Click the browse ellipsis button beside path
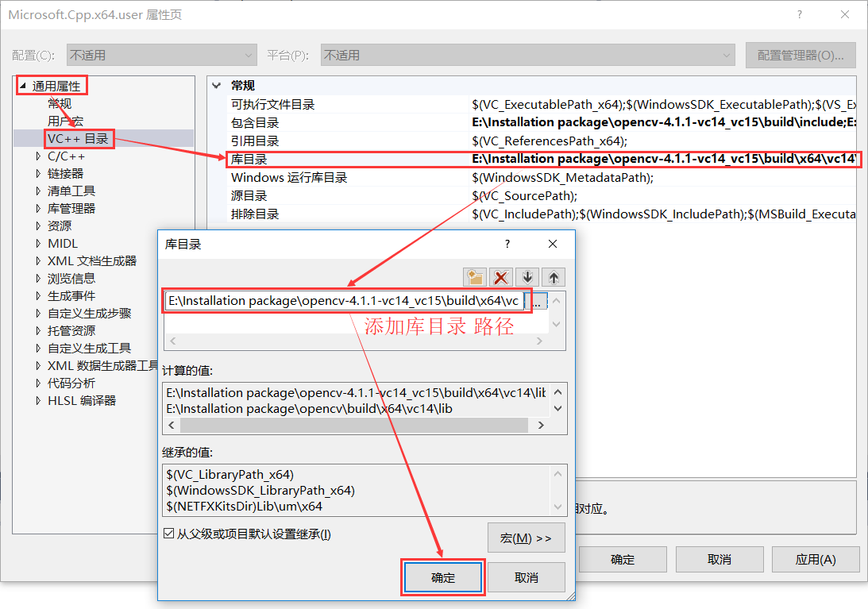868x609 pixels. click(x=538, y=302)
